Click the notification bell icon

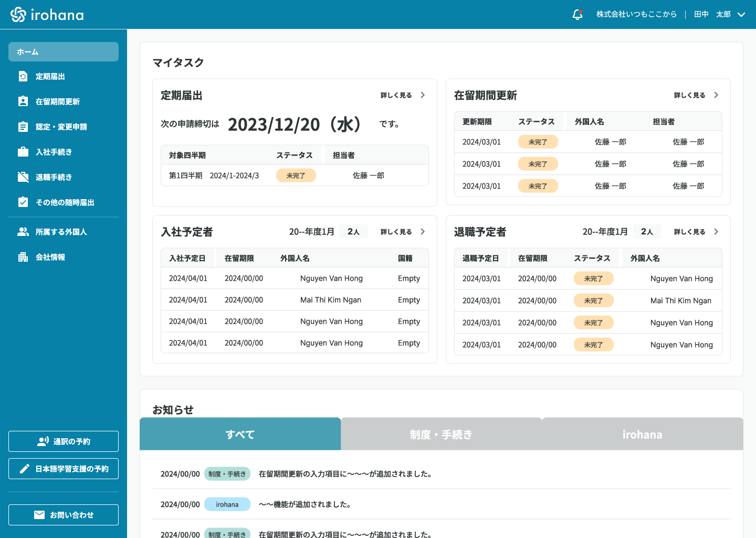(x=577, y=15)
